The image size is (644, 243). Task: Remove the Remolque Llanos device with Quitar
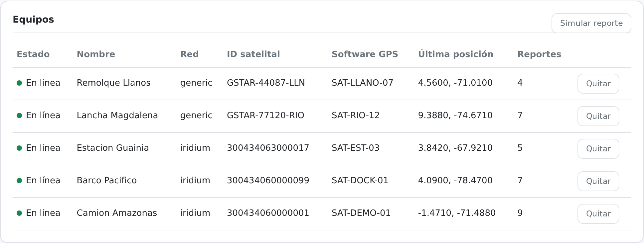click(x=598, y=84)
